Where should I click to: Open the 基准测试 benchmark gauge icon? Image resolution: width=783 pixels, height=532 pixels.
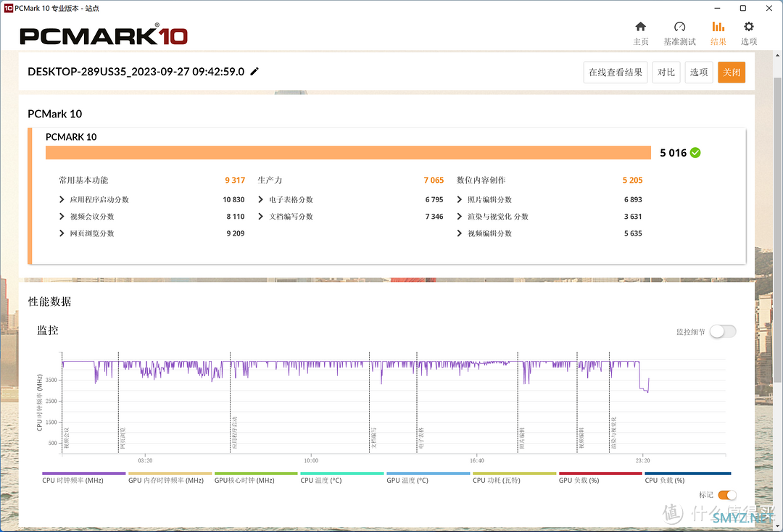679,26
